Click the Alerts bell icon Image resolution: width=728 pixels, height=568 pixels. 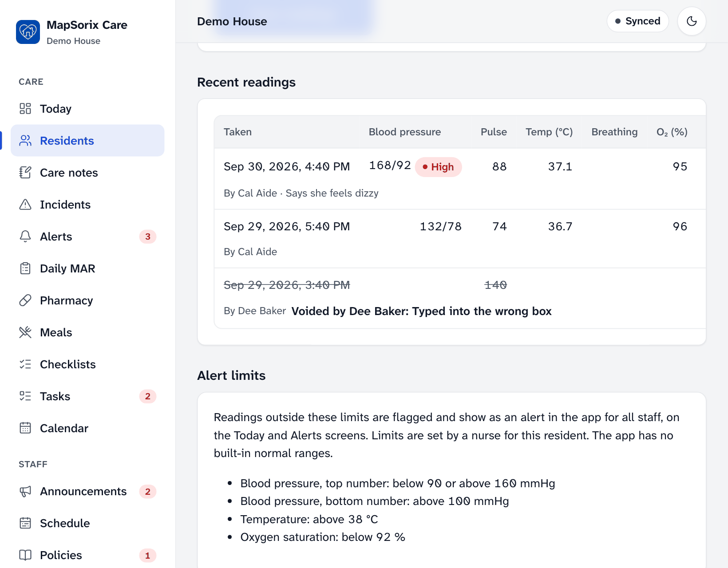(x=25, y=237)
